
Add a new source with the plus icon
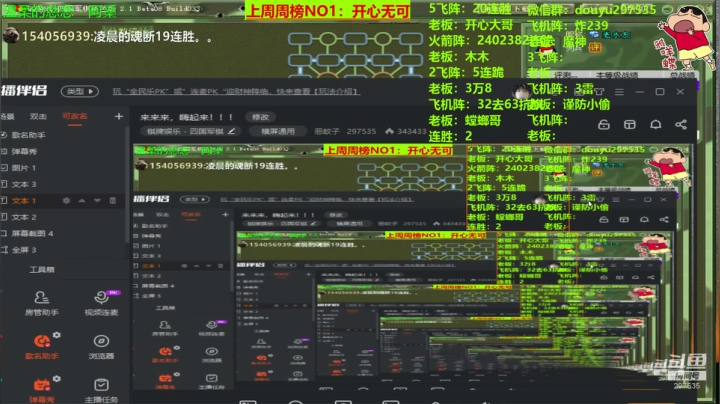(x=119, y=117)
